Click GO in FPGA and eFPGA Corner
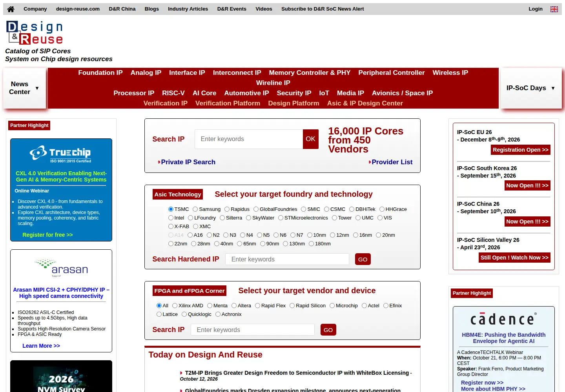Screen dimensions: 565x392 point(328,330)
